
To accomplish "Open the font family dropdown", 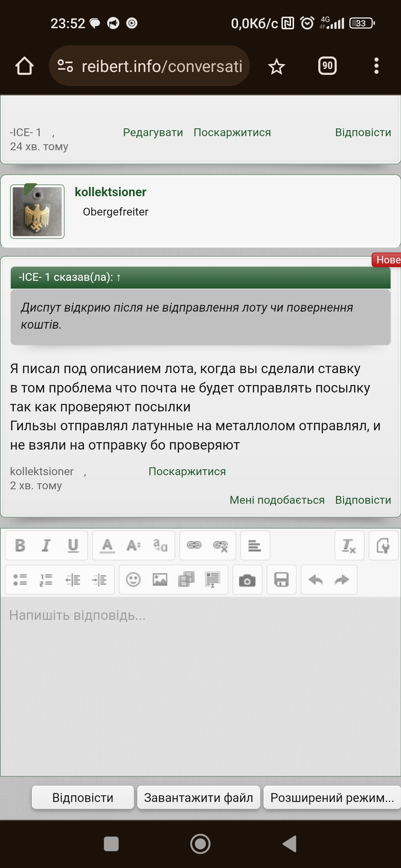I will point(160,545).
